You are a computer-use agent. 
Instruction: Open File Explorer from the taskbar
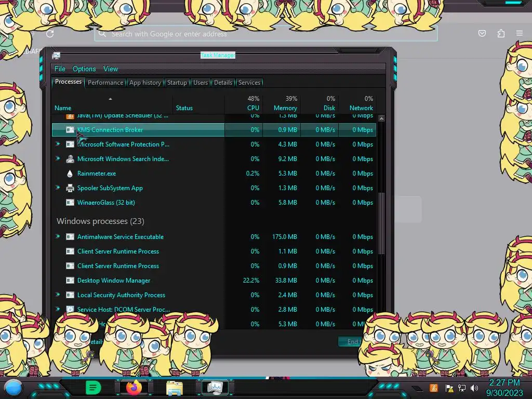pyautogui.click(x=175, y=388)
